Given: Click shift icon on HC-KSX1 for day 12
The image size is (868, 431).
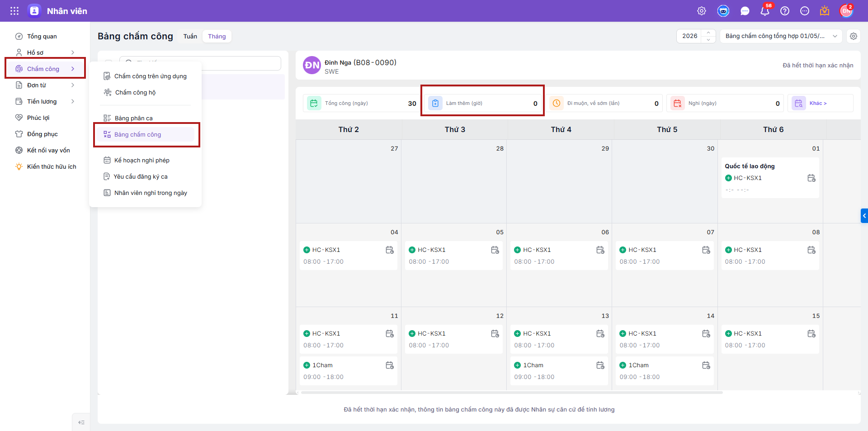Looking at the screenshot, I should [495, 334].
